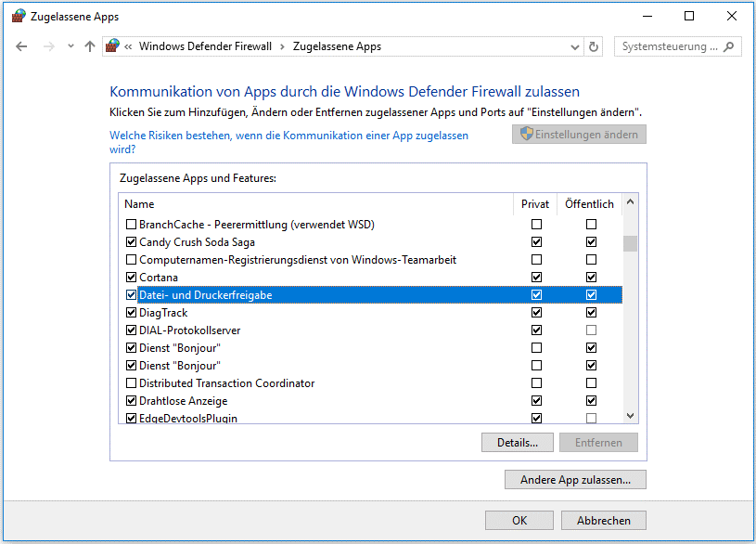Toggle the BranchCache Peerermittlung checkbox
756x544 pixels.
131,225
